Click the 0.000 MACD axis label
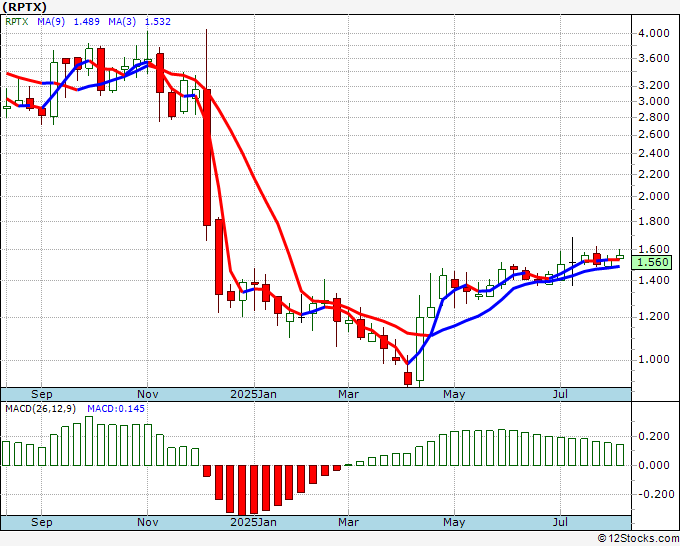Screen dimensions: 680x546 click(x=654, y=465)
